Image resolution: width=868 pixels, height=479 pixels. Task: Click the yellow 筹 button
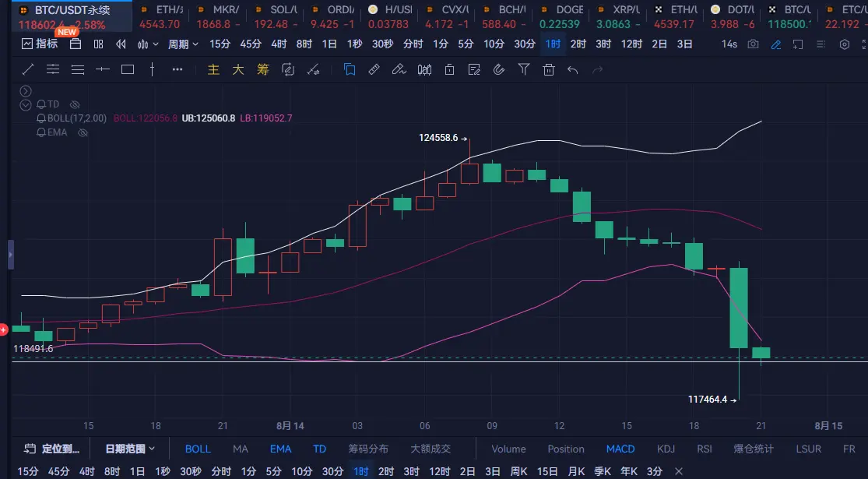pos(263,69)
